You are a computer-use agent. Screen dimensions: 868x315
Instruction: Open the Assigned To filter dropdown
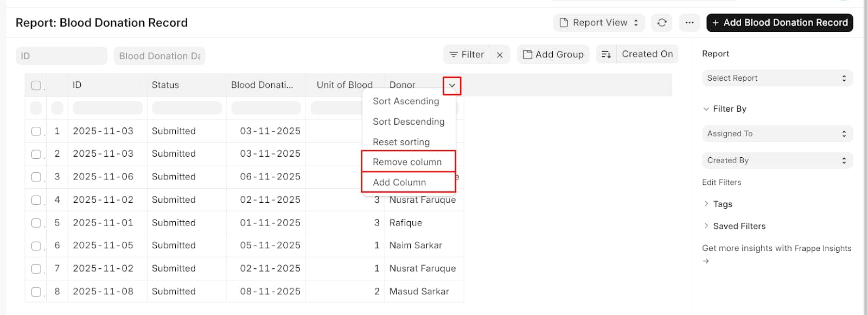777,133
